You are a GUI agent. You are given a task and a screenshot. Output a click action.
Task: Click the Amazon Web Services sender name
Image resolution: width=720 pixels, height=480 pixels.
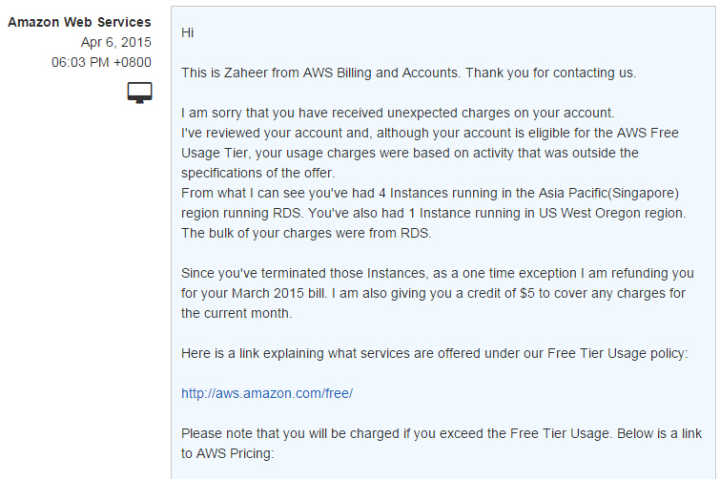(79, 22)
